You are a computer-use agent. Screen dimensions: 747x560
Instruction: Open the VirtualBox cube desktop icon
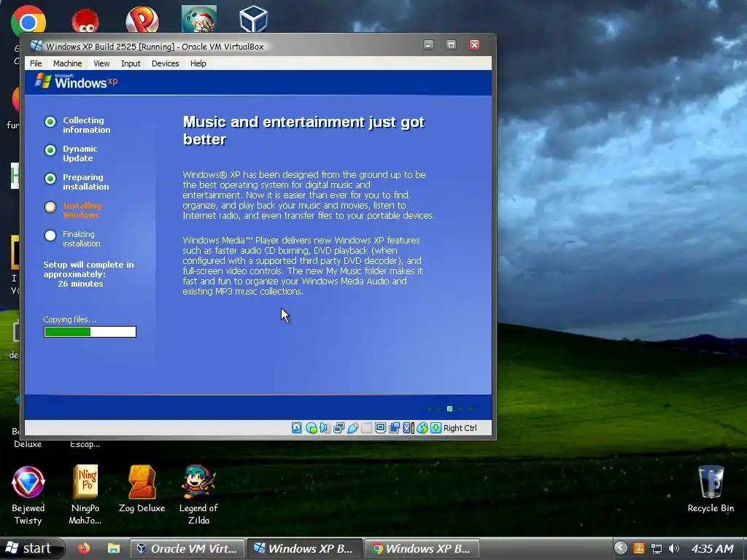253,19
